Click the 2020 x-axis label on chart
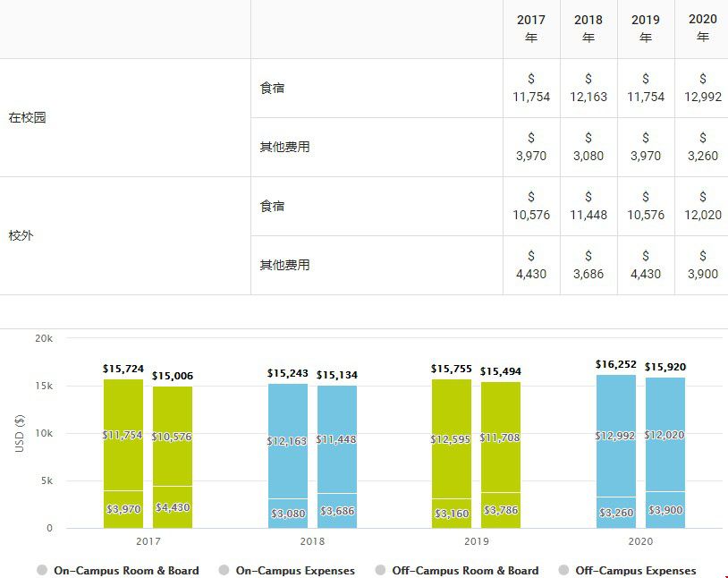This screenshot has width=728, height=578. pos(640,540)
